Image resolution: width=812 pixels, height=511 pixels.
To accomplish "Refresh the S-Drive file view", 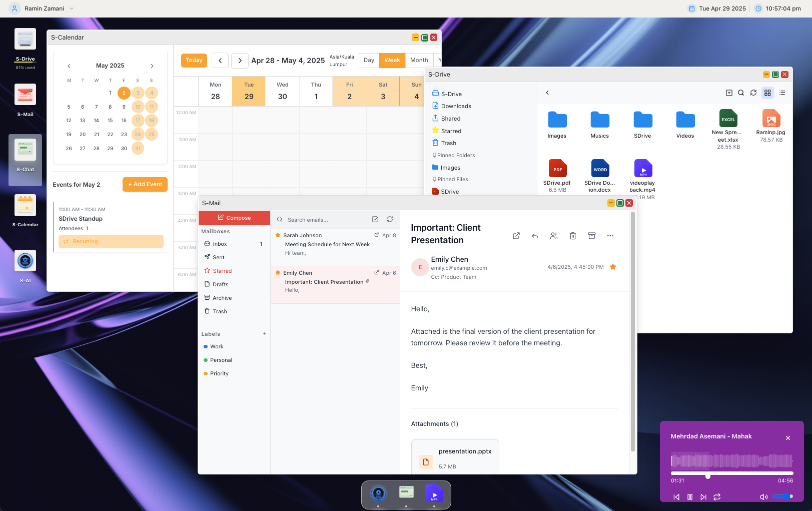I will (754, 93).
